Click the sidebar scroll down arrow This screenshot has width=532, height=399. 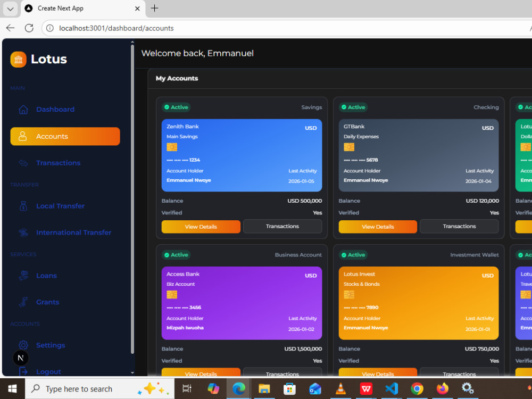coord(132,372)
